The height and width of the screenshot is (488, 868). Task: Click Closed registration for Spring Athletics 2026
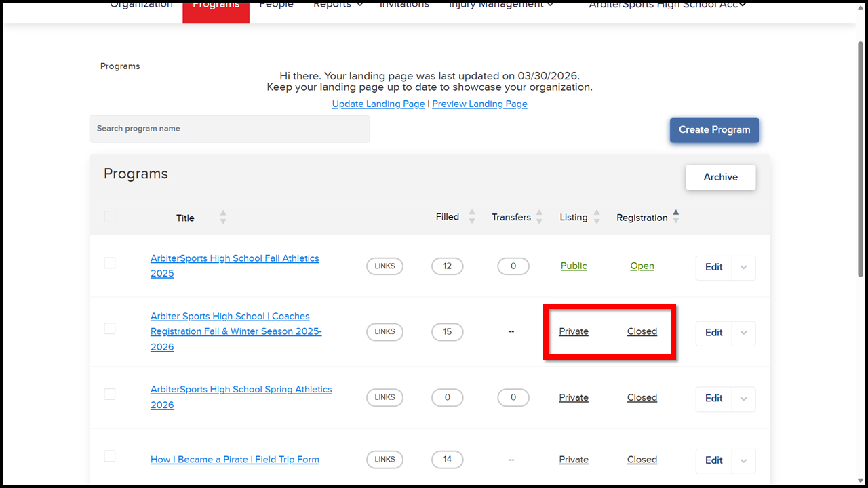642,398
